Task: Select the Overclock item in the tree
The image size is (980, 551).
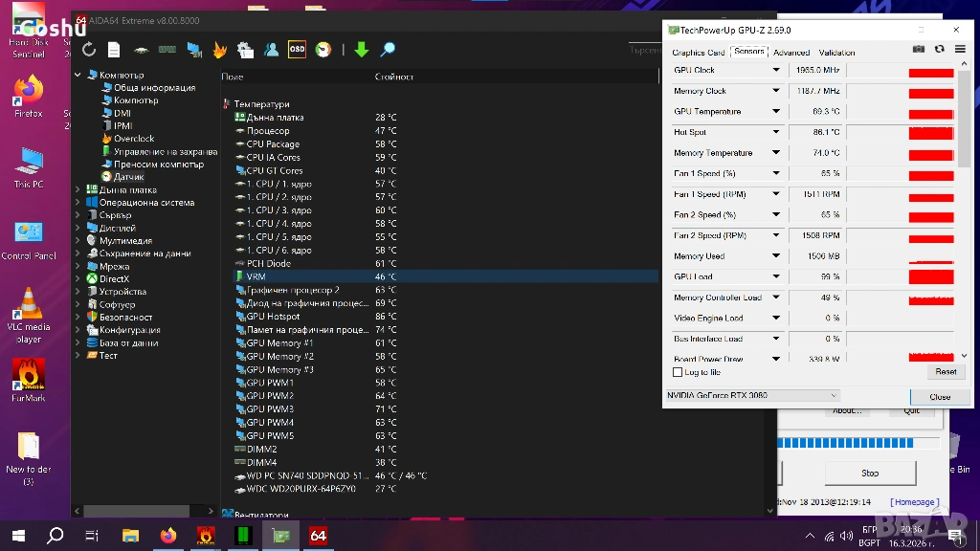Action: click(x=133, y=139)
